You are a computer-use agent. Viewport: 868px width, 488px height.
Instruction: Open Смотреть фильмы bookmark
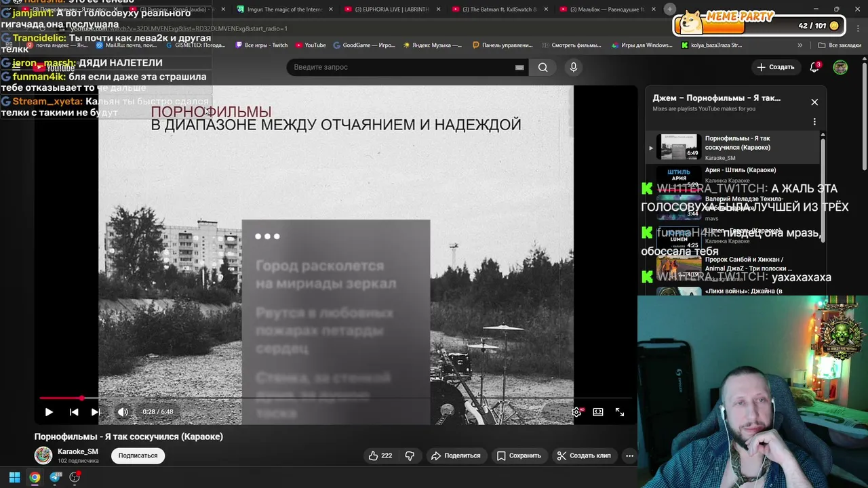tap(572, 45)
